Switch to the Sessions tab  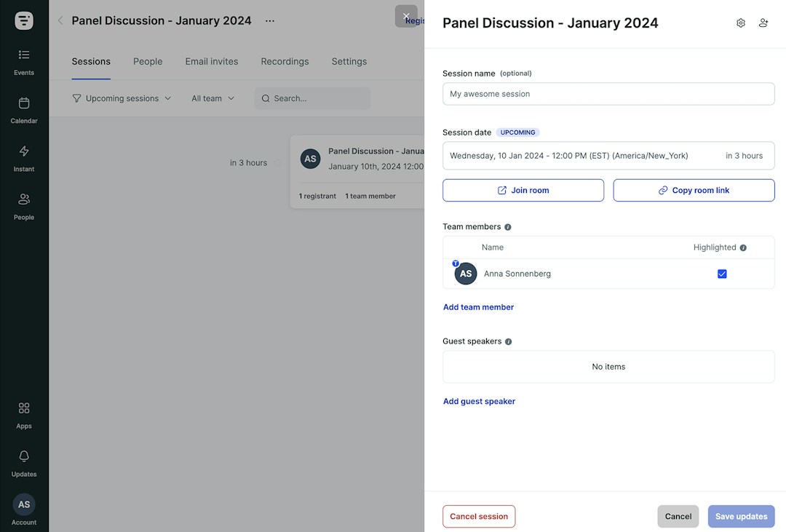click(91, 62)
